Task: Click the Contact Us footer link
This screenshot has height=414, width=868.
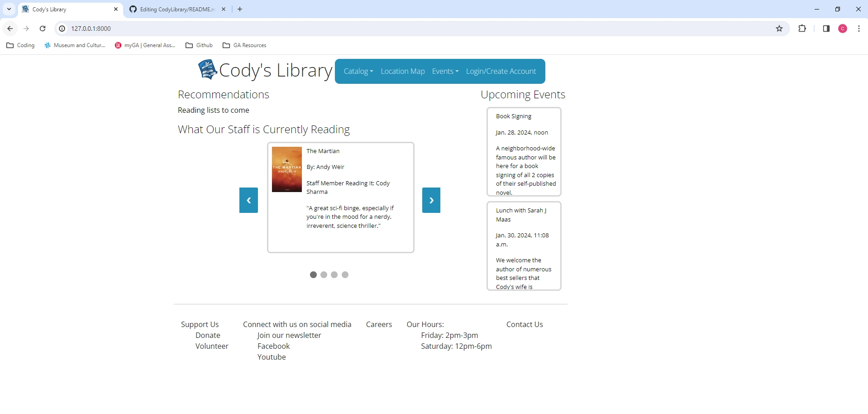Action: coord(525,324)
